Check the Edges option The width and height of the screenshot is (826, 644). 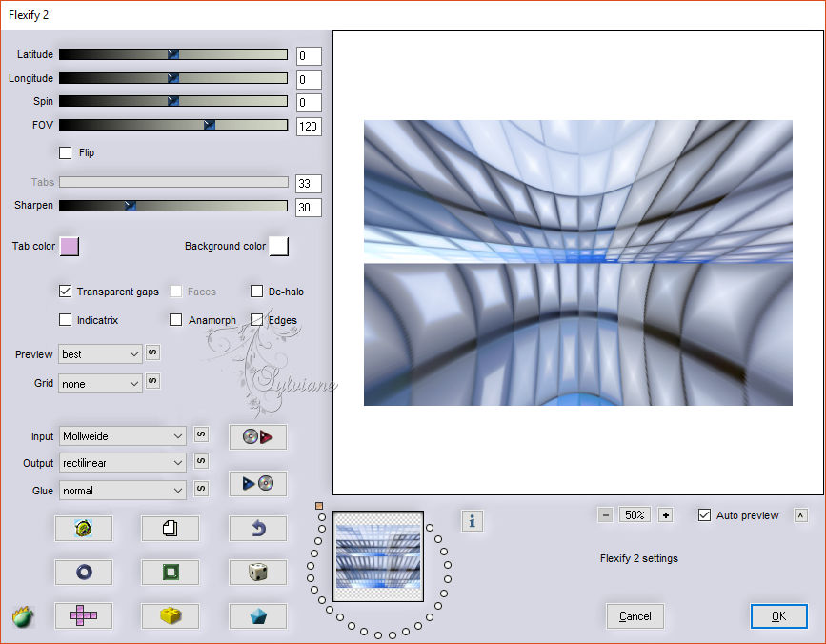(256, 320)
